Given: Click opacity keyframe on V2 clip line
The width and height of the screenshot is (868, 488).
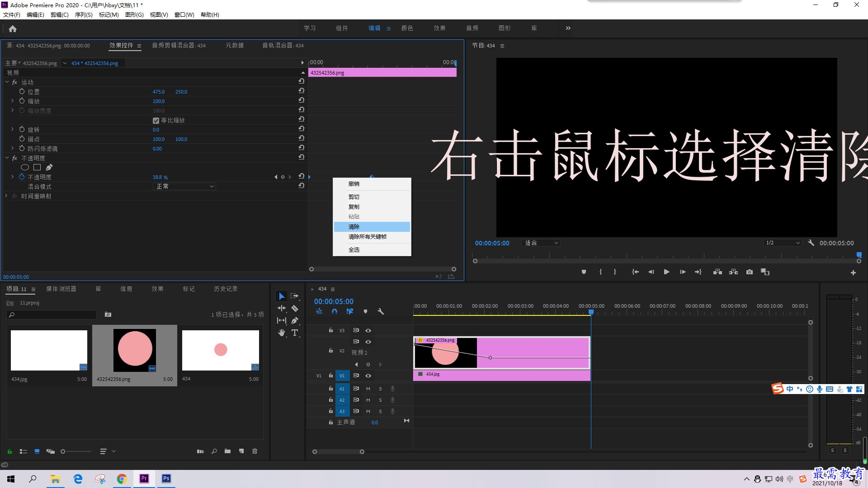Looking at the screenshot, I should 490,357.
